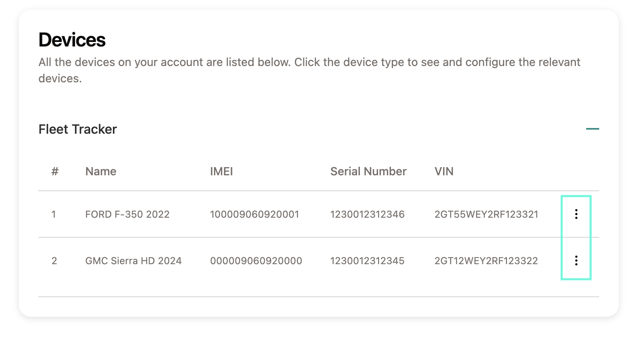Click the IMEI column header
The height and width of the screenshot is (340, 644).
pyautogui.click(x=221, y=171)
